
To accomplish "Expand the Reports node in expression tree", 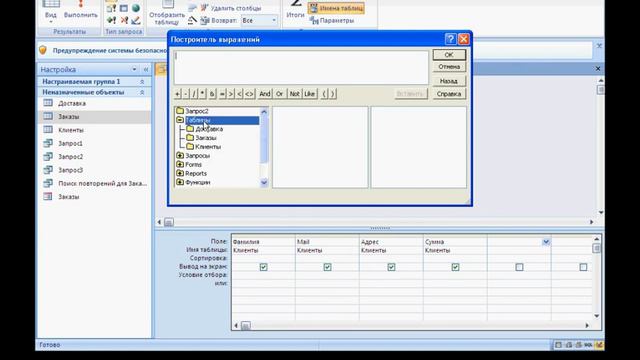I will pyautogui.click(x=180, y=173).
